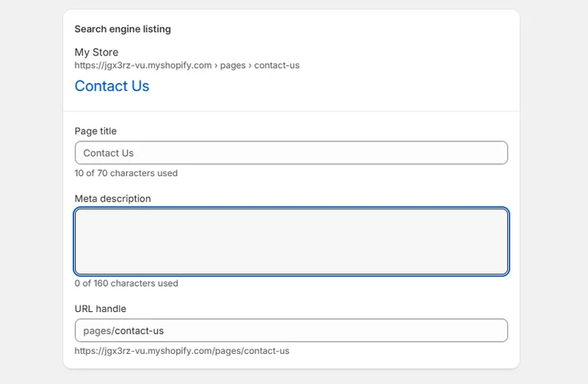Click the Meta description label
588x384 pixels.
click(112, 199)
